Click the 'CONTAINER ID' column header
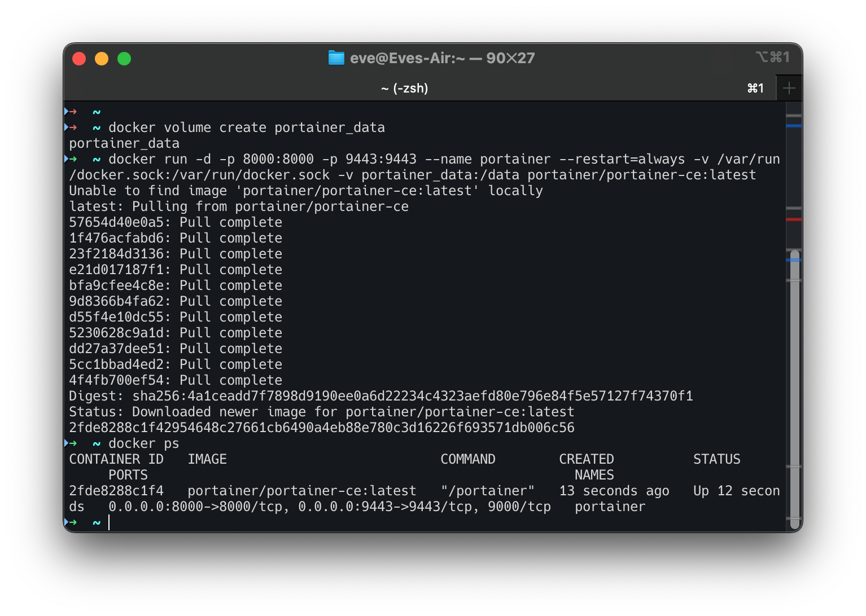Viewport: 866px width, 616px height. pyautogui.click(x=116, y=459)
